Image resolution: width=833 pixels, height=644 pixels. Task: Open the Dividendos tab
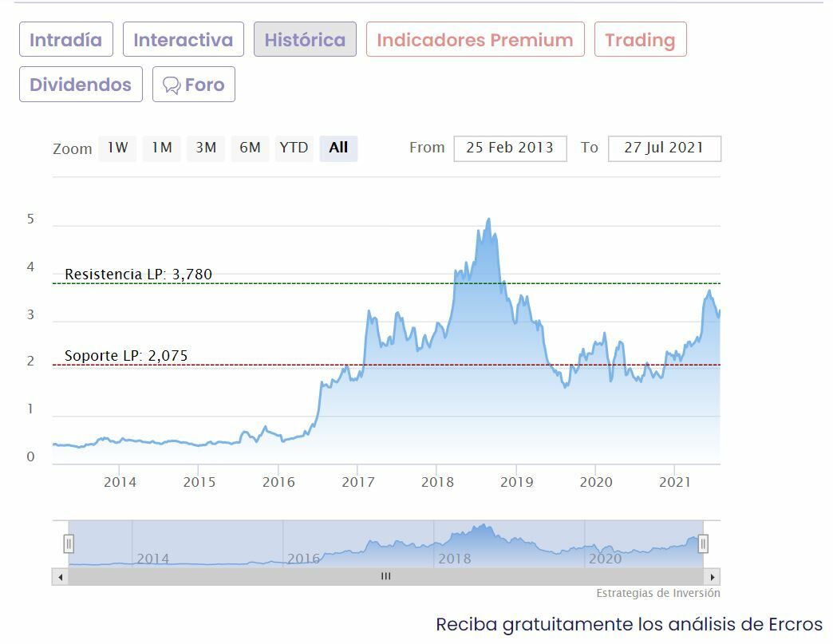point(81,84)
